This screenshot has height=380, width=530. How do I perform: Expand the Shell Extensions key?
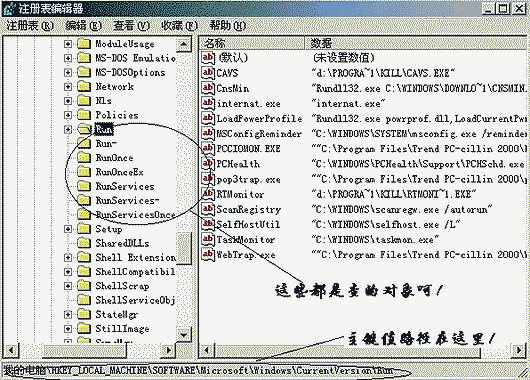tap(68, 257)
